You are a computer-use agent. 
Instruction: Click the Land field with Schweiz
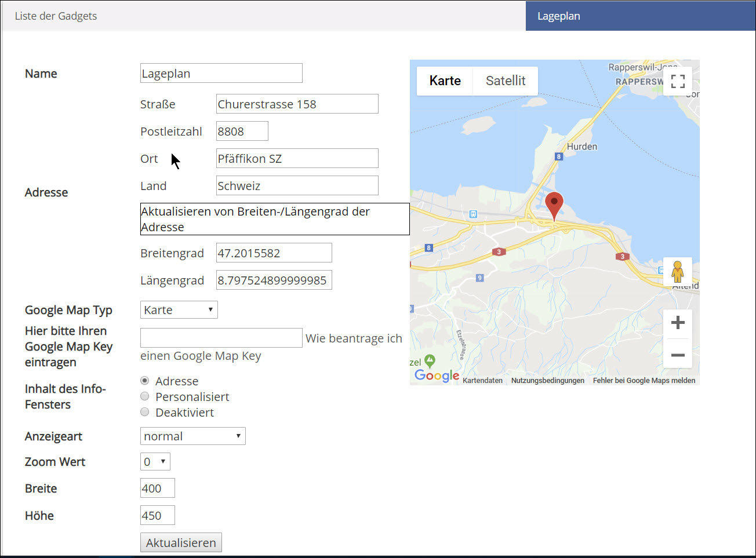coord(297,185)
